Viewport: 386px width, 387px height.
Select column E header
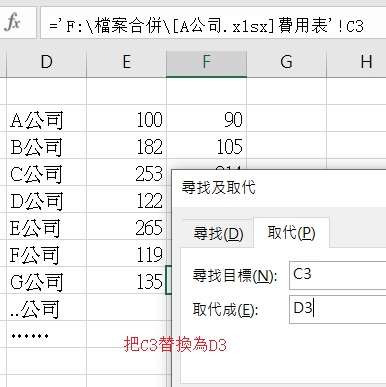[127, 62]
